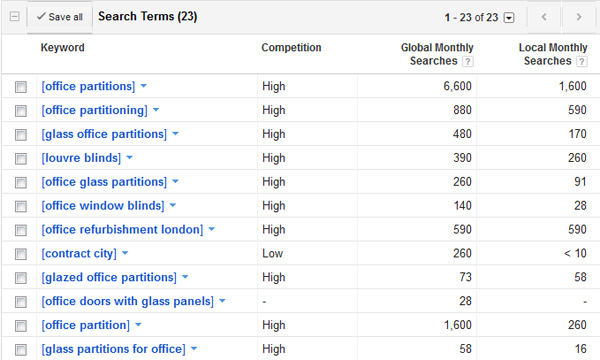Check box for [office doors with glass panels]

tap(21, 302)
